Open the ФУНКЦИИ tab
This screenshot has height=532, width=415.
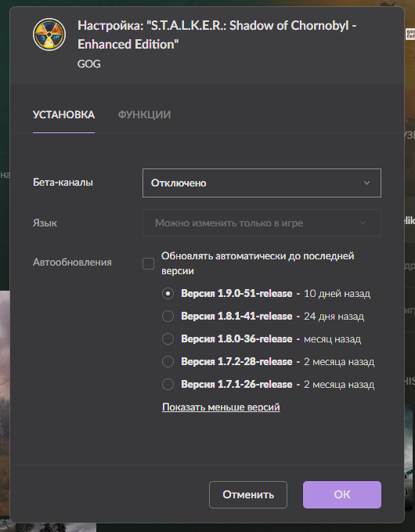[144, 114]
